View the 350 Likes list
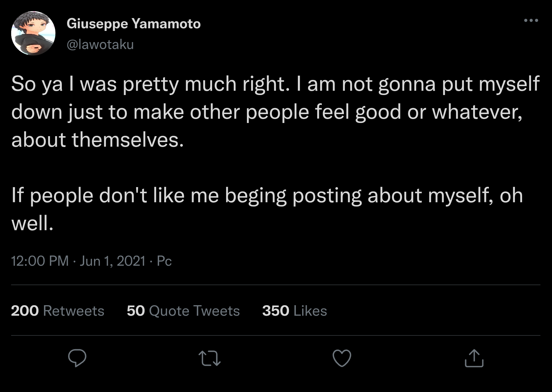The width and height of the screenshot is (552, 392). click(294, 311)
